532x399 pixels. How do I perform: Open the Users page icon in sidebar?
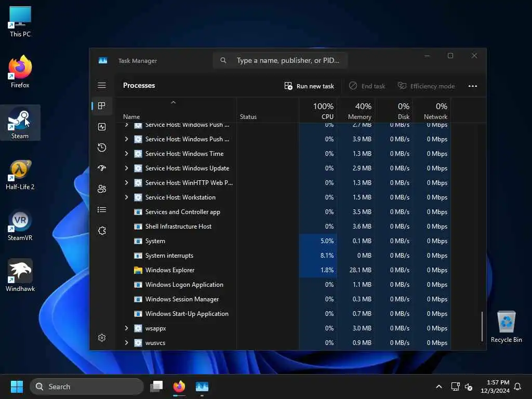pyautogui.click(x=102, y=189)
